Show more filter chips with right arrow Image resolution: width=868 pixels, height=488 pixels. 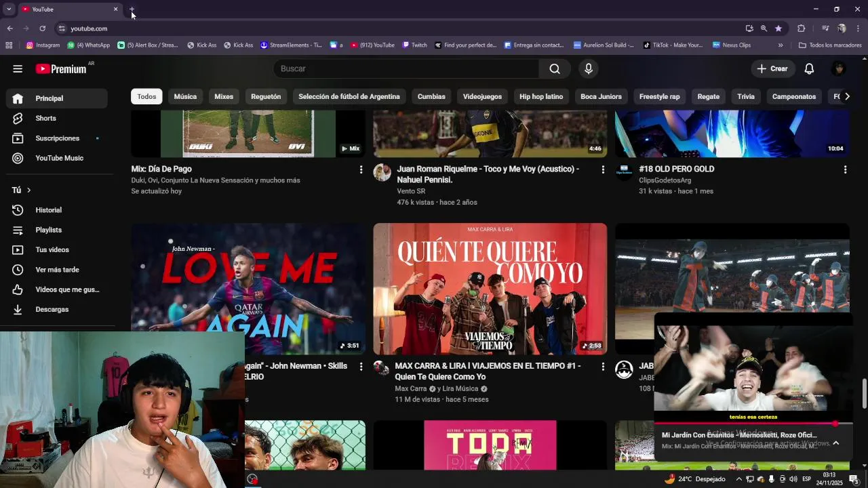coord(846,96)
